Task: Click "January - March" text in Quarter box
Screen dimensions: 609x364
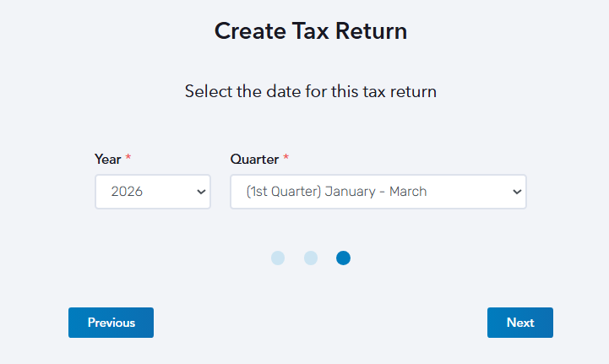Action: click(375, 192)
